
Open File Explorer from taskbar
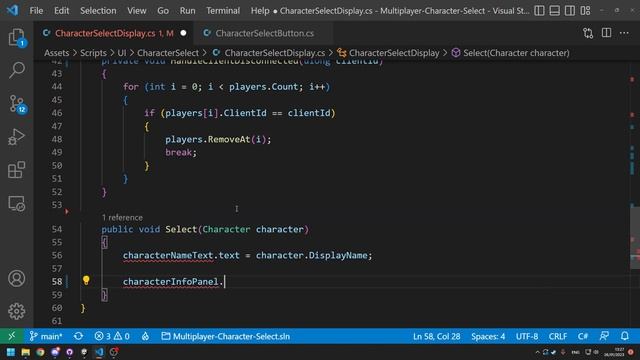26,352
